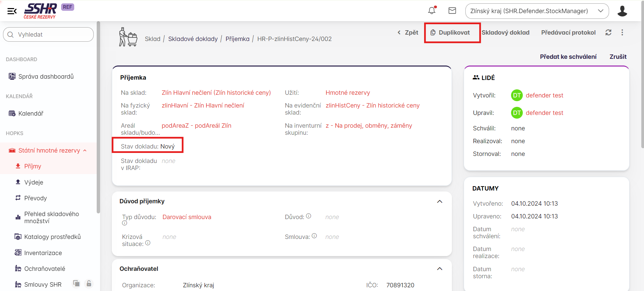
Task: Open the Skladové doklady breadcrumb link
Action: 193,39
